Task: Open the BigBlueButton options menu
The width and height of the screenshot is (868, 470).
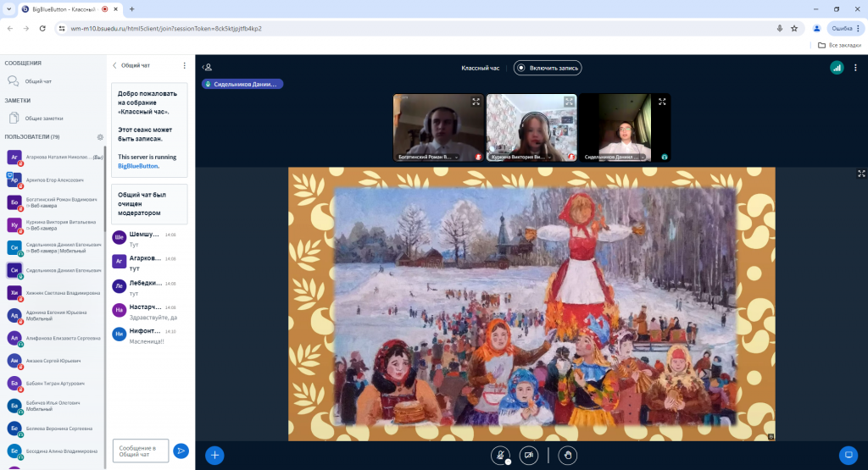Action: [855, 68]
